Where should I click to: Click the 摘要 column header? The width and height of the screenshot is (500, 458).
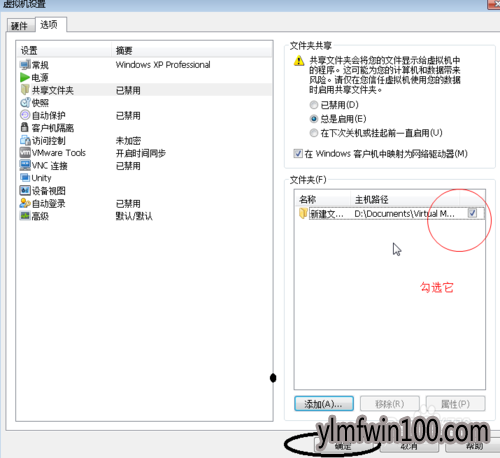pyautogui.click(x=192, y=50)
